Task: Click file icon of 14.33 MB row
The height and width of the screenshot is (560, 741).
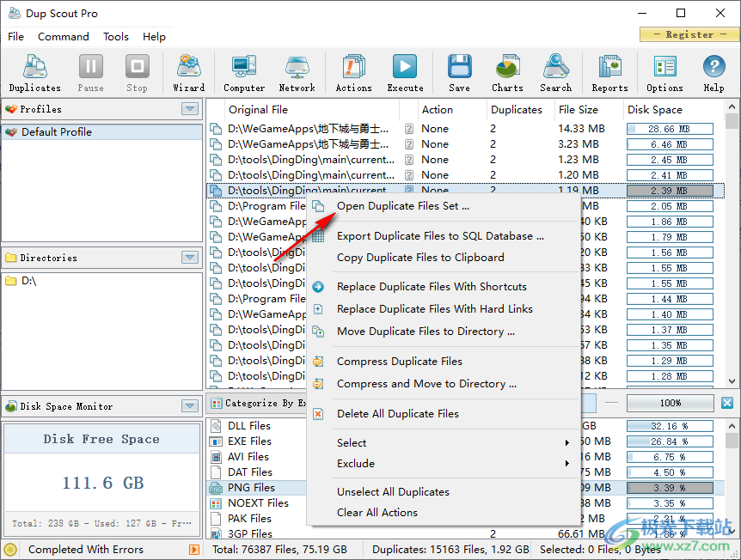Action: click(216, 129)
